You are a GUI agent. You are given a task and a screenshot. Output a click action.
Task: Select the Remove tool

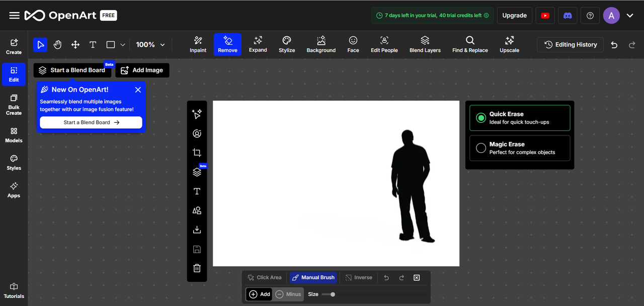pos(227,44)
